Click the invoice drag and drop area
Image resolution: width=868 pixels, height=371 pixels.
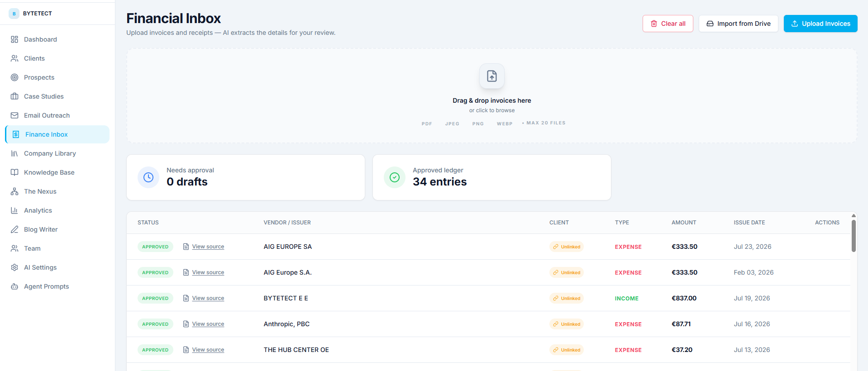tap(492, 96)
